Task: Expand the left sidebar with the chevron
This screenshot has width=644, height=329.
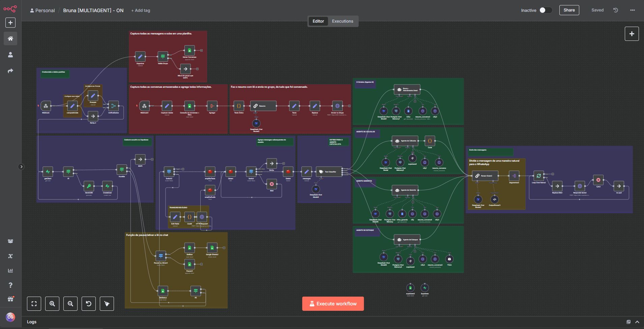Action: click(21, 167)
